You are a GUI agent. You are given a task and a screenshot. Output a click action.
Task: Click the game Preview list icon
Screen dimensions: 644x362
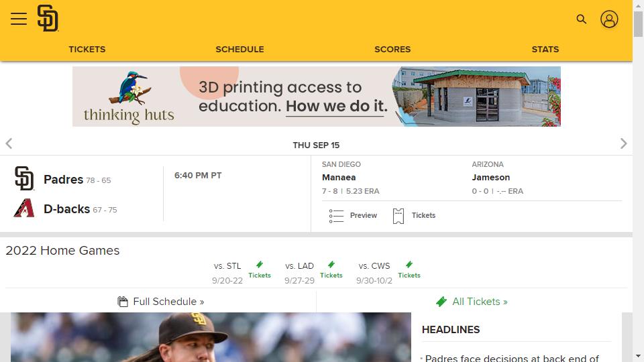coord(337,216)
